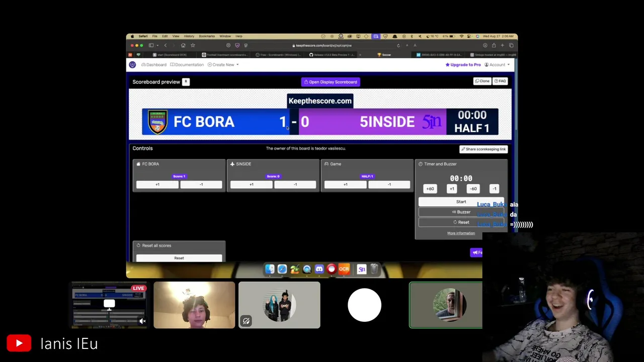Select the green-bordered participant thumbnail
This screenshot has height=362, width=644.
point(446,305)
